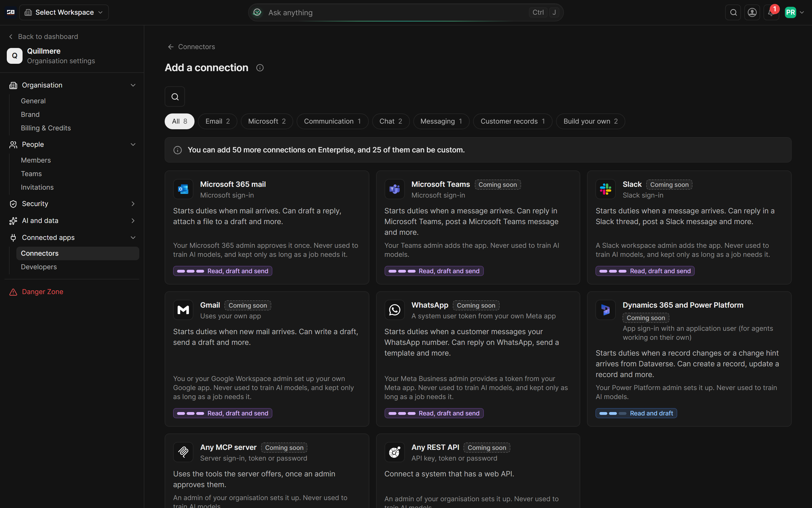The width and height of the screenshot is (812, 508).
Task: Collapse the People section
Action: pos(72,144)
